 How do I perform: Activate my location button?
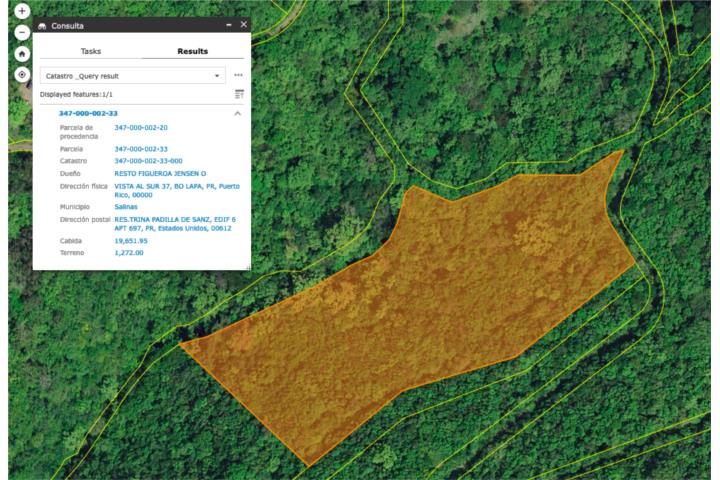click(22, 74)
